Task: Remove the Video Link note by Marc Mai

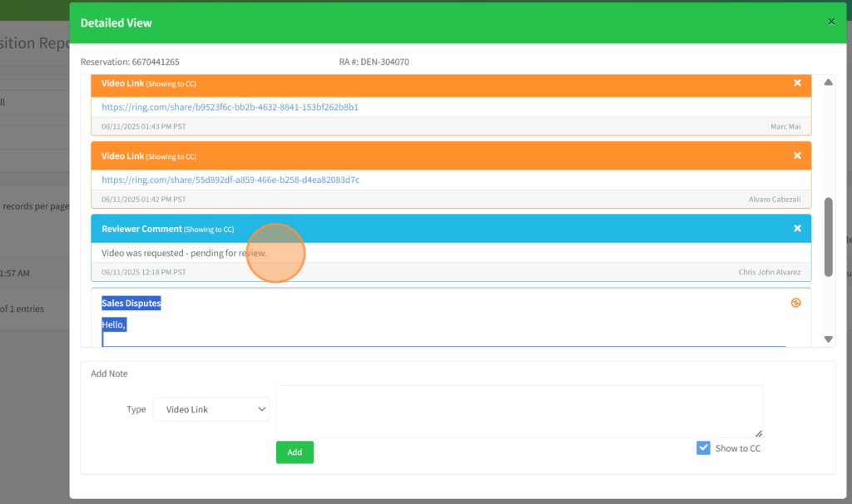Action: tap(797, 83)
